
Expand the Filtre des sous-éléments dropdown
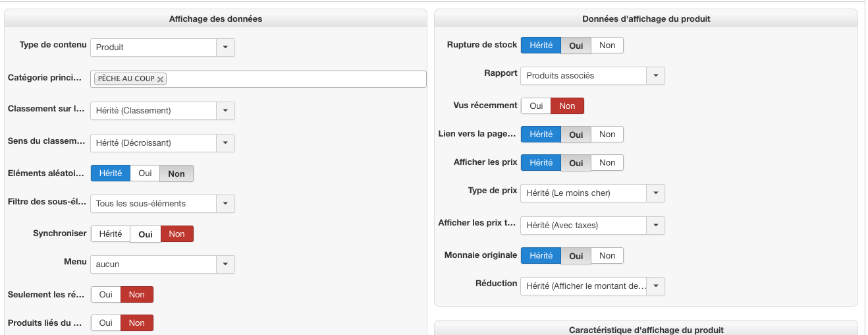coord(225,204)
